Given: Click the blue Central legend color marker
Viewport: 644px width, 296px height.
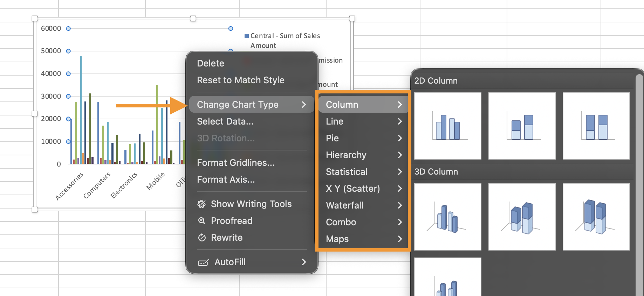Looking at the screenshot, I should pos(247,36).
